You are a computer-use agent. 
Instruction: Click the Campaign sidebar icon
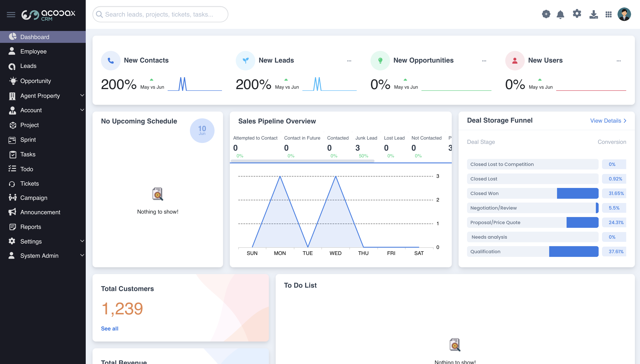(13, 198)
